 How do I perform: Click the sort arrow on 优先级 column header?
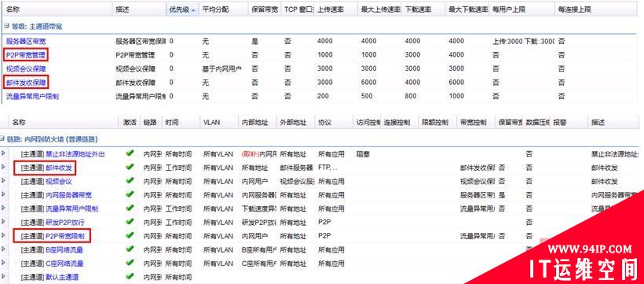[193, 9]
